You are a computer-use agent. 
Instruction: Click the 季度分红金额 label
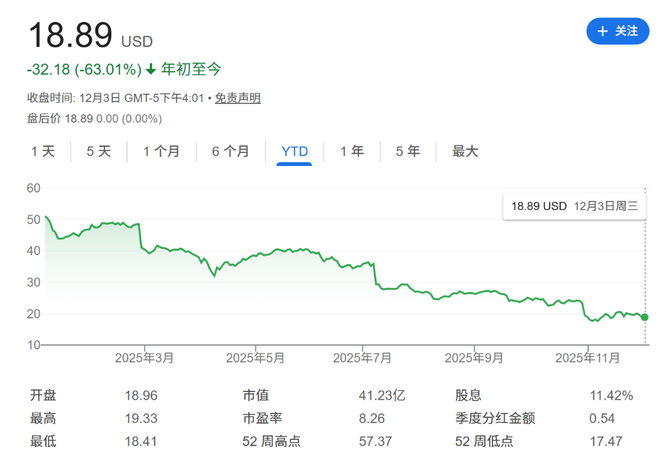point(497,416)
